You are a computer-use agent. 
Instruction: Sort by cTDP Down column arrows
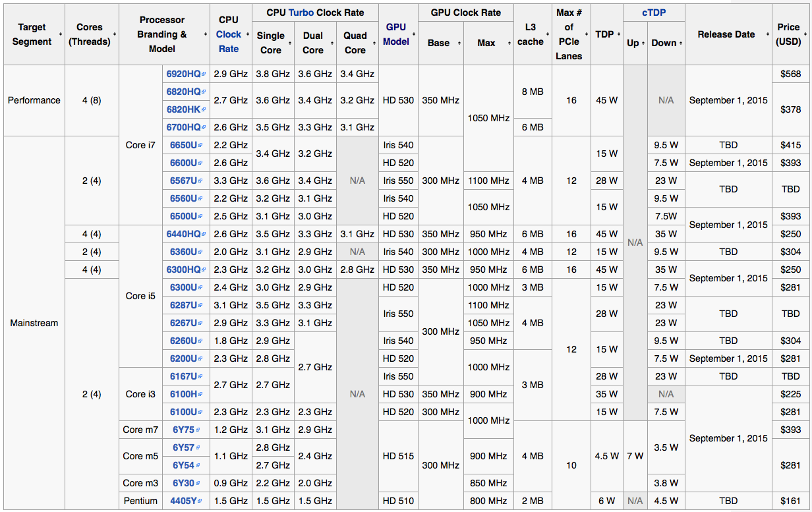(x=681, y=43)
